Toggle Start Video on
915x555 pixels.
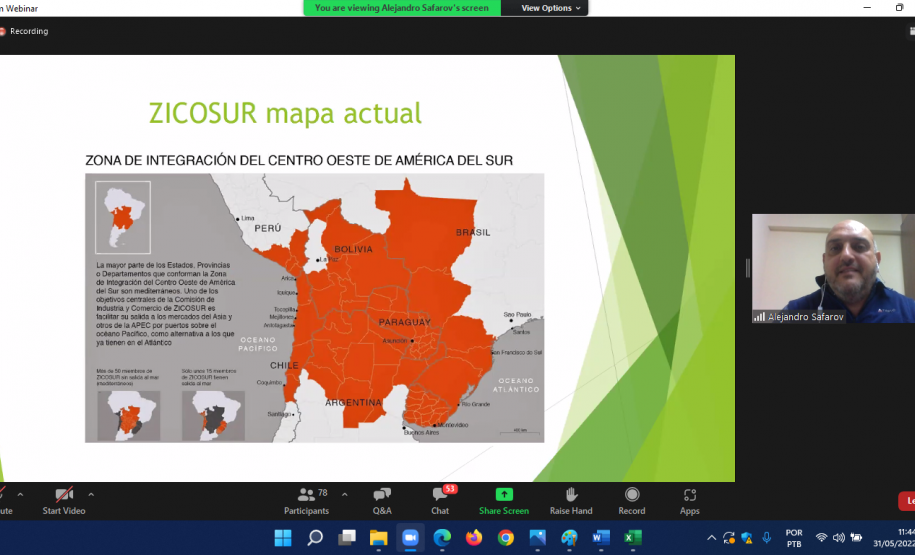click(x=64, y=500)
